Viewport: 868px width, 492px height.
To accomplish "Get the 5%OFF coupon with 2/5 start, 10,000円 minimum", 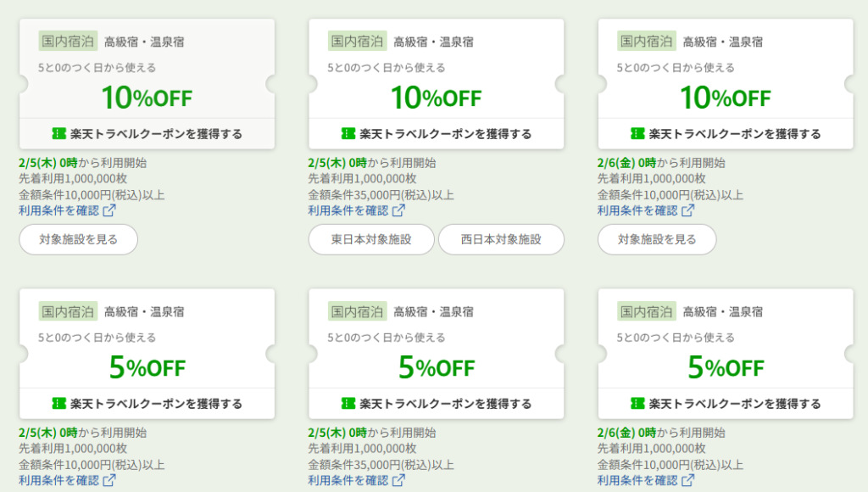I will coord(147,404).
